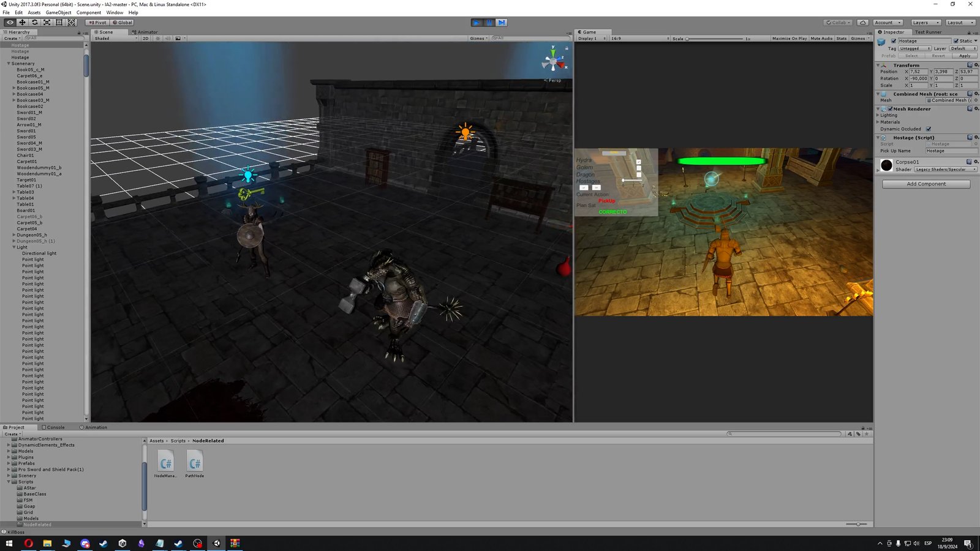Toggle Dragon checkbox in game view
980x551 pixels.
(x=638, y=175)
